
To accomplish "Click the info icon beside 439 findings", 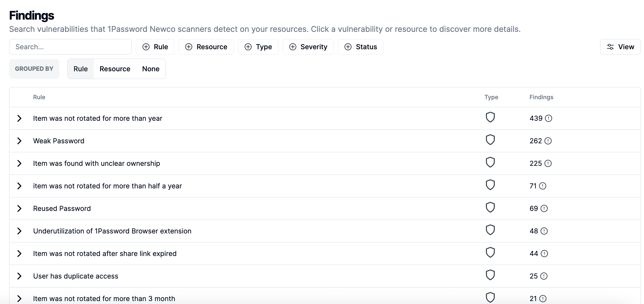I will point(548,118).
